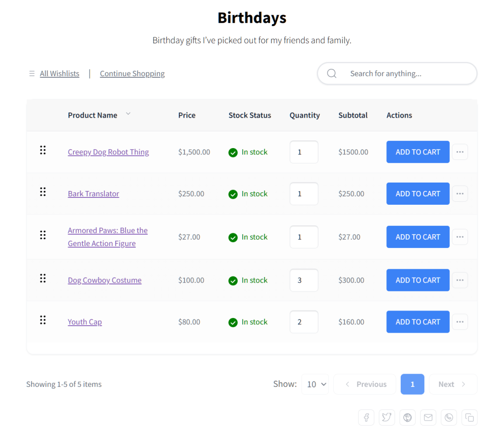
Task: Open the hamburger menu beside All Wishlists
Action: click(x=31, y=73)
